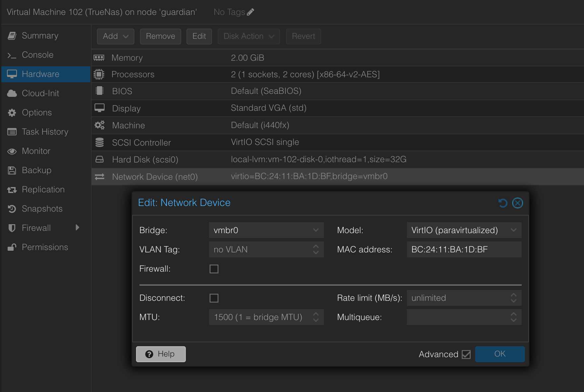
Task: Click the Monitor eye icon
Action: pyautogui.click(x=12, y=151)
